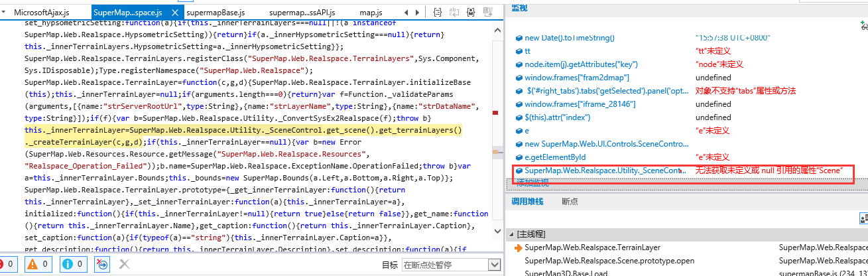The image size is (868, 276).
Task: Switch to the 调用堆栈 call stack tab
Action: pyautogui.click(x=527, y=201)
